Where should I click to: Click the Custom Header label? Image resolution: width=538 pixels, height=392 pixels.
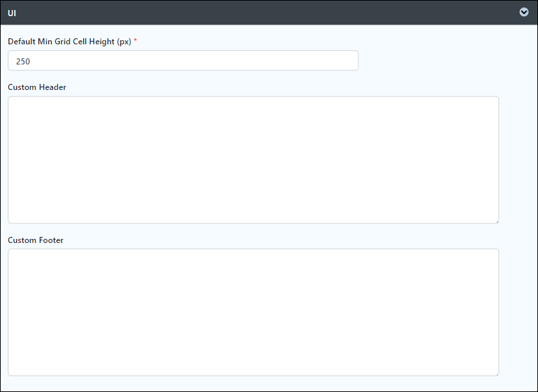click(x=37, y=87)
